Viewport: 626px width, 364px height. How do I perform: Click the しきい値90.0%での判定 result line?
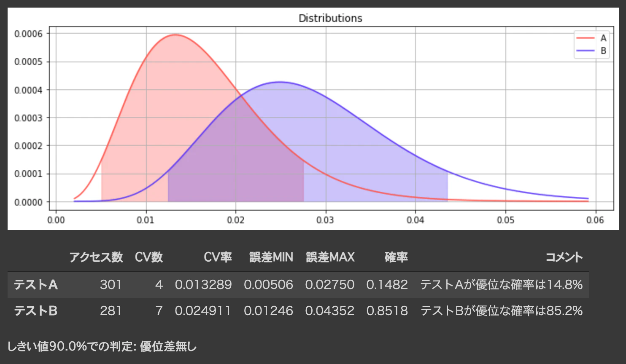click(102, 346)
